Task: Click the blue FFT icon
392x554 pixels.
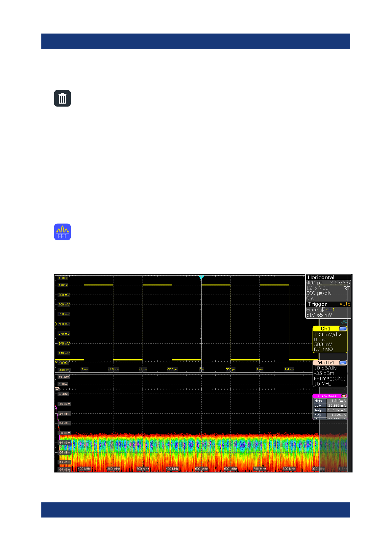Action: click(x=62, y=232)
